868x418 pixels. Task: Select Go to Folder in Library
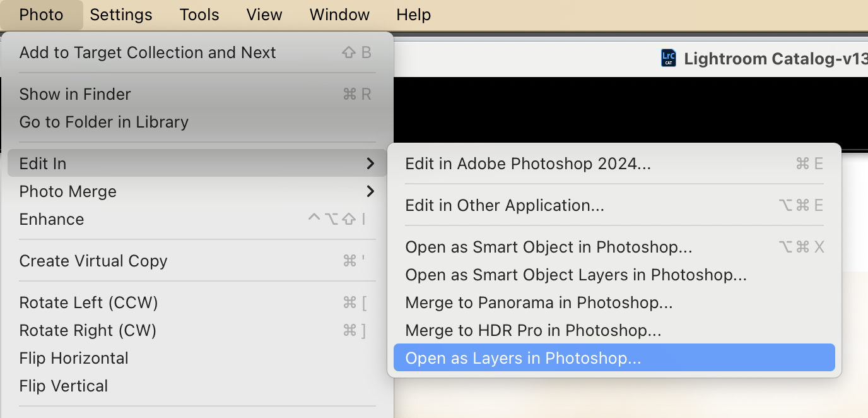(x=104, y=122)
